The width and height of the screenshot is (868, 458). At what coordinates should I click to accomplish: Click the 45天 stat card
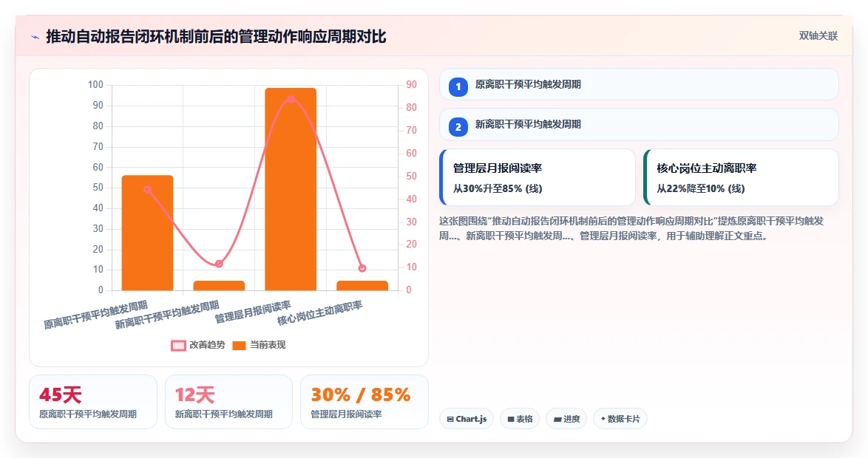click(x=93, y=402)
